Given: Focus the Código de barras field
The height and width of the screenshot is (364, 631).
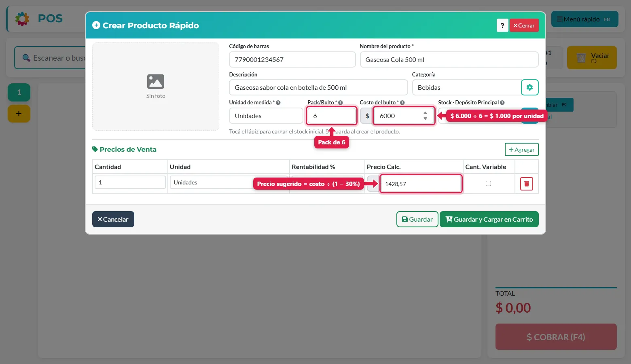Looking at the screenshot, I should [292, 59].
